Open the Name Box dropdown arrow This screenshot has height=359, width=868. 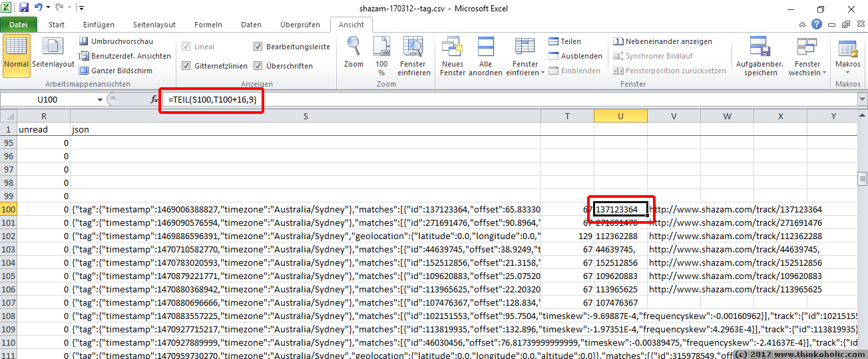click(101, 100)
